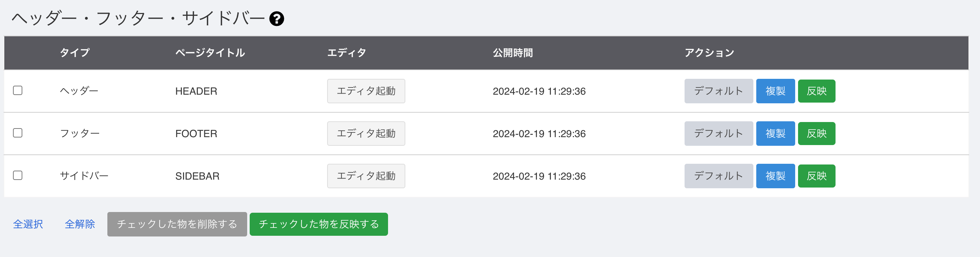Check the ヘッダー row checkbox

(x=18, y=90)
